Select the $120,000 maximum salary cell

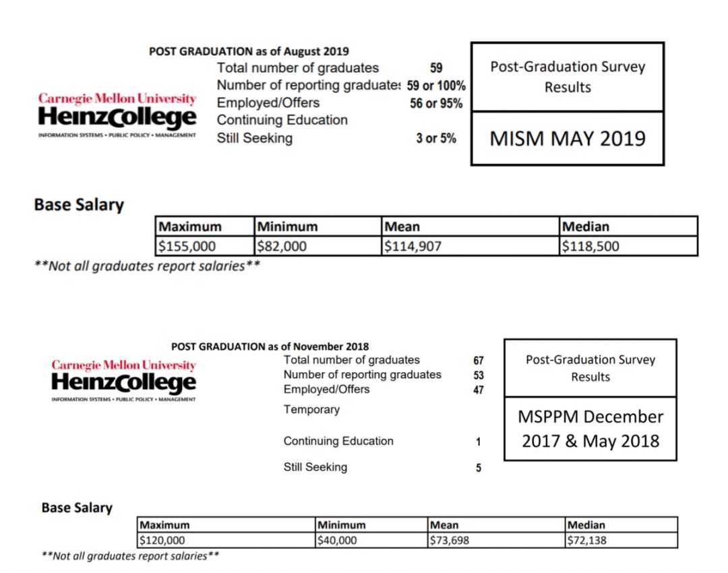[x=226, y=540]
